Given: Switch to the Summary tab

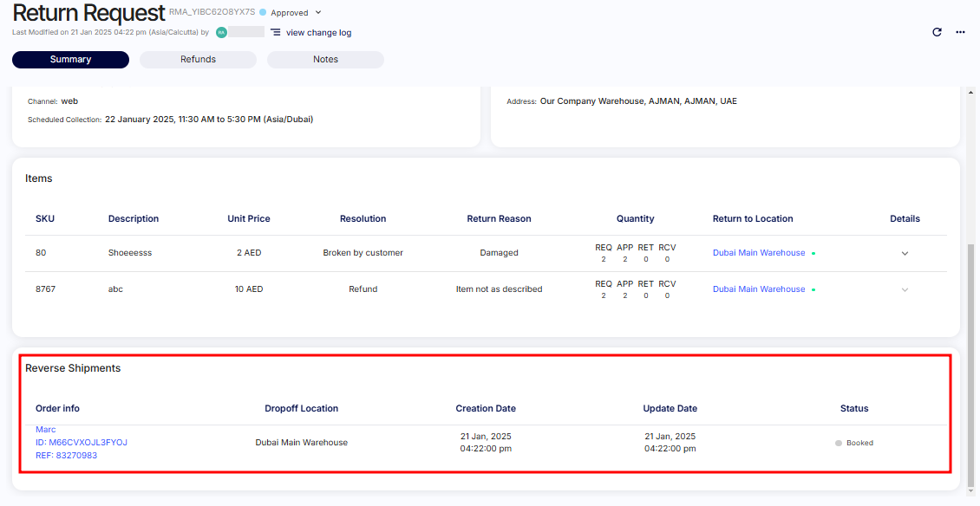Looking at the screenshot, I should pyautogui.click(x=70, y=59).
